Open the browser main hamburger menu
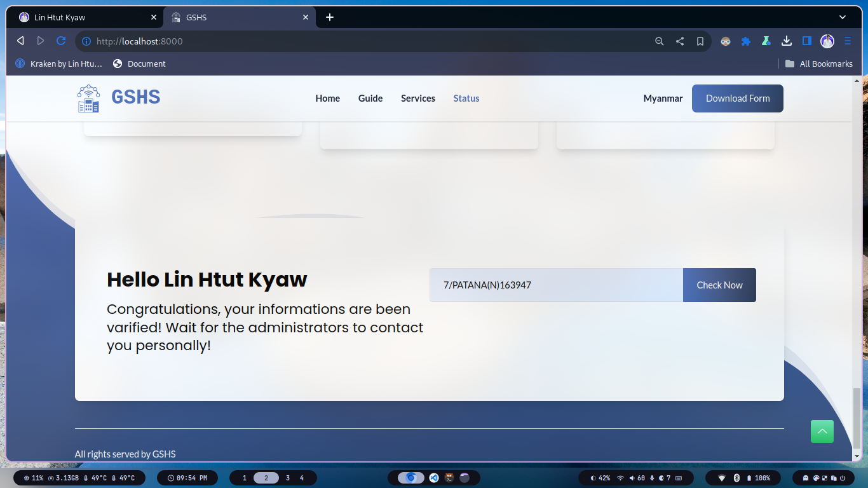Image resolution: width=868 pixels, height=488 pixels. tap(848, 41)
